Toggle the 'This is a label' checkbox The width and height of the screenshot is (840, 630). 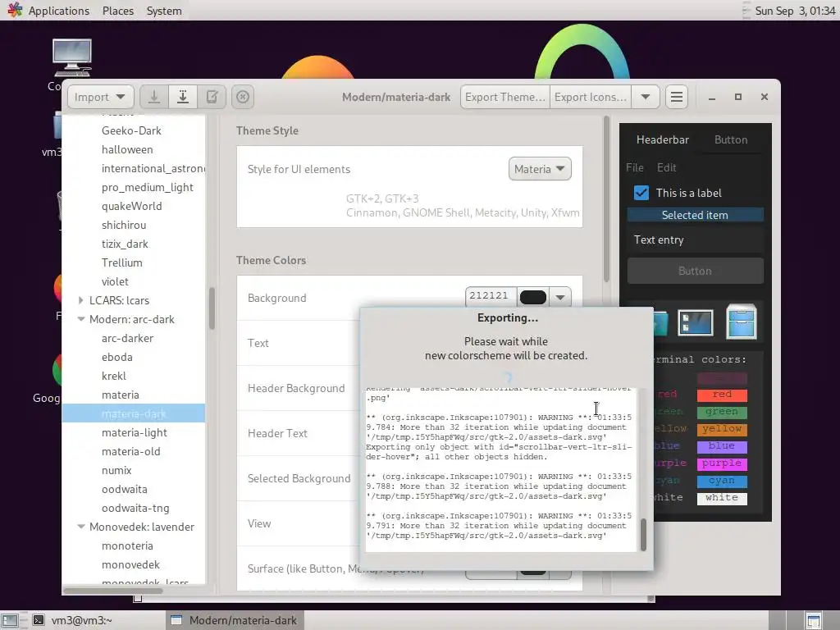click(x=641, y=193)
